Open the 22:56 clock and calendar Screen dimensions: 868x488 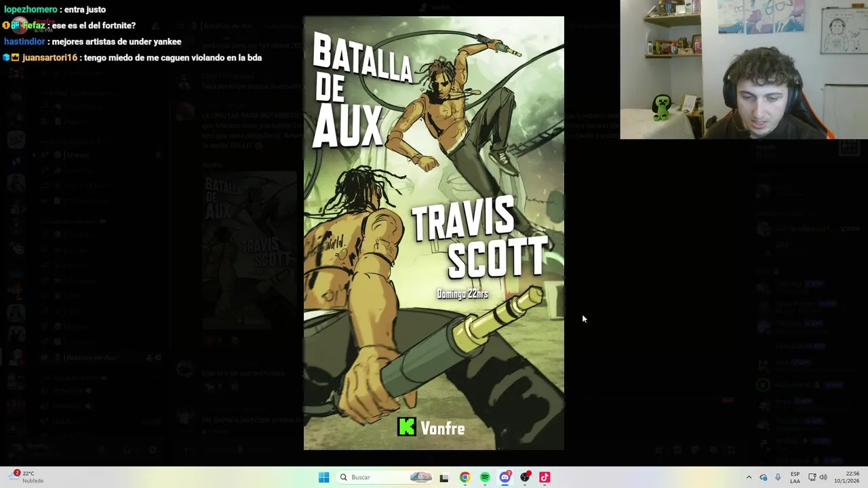pos(847,477)
